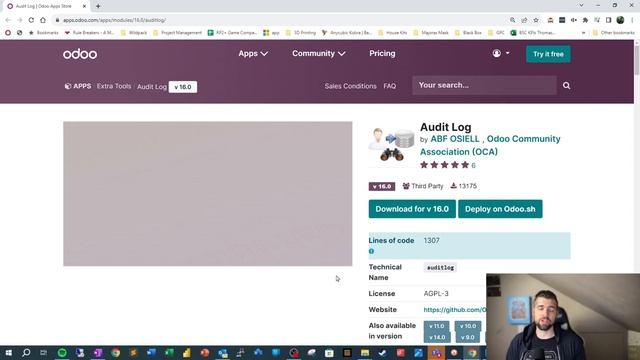Open the Chrome extensions puzzle icon
The width and height of the screenshot is (640, 360).
(x=585, y=20)
